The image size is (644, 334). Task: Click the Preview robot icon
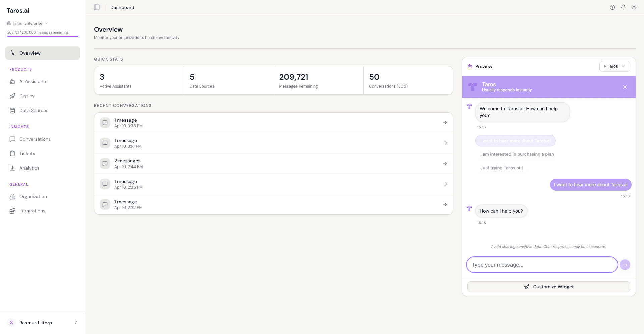tap(470, 66)
